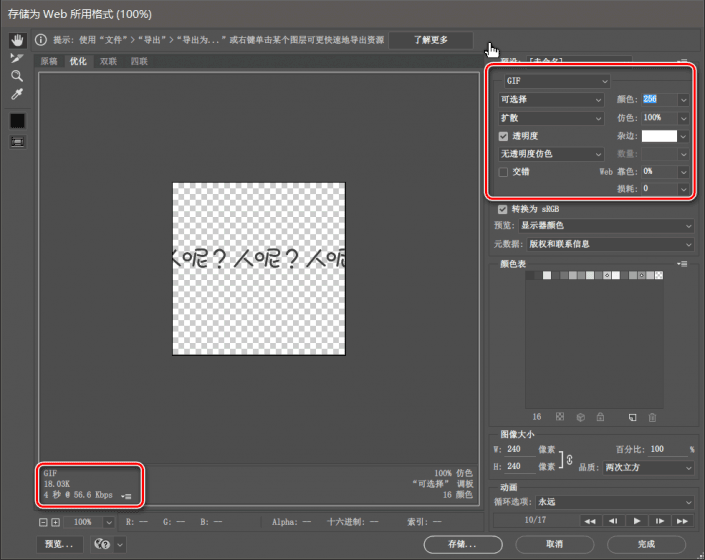
Task: Go to the previous animation frame
Action: [x=613, y=521]
